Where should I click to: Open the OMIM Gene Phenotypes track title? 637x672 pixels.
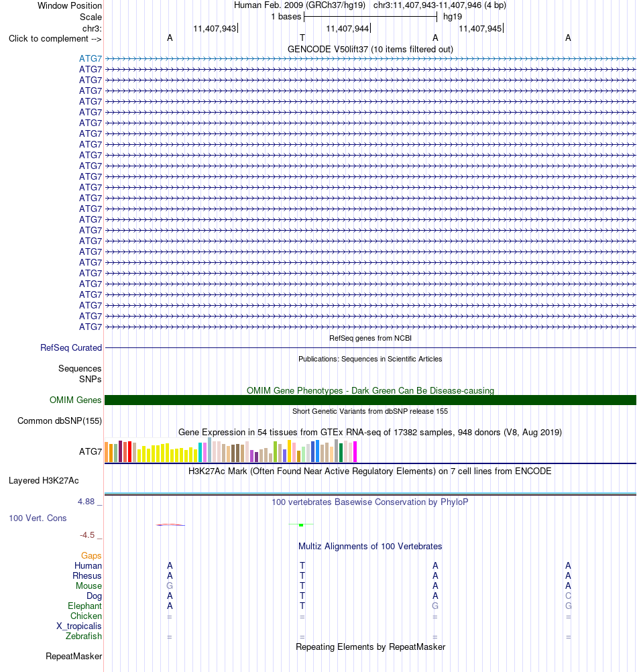(x=370, y=390)
